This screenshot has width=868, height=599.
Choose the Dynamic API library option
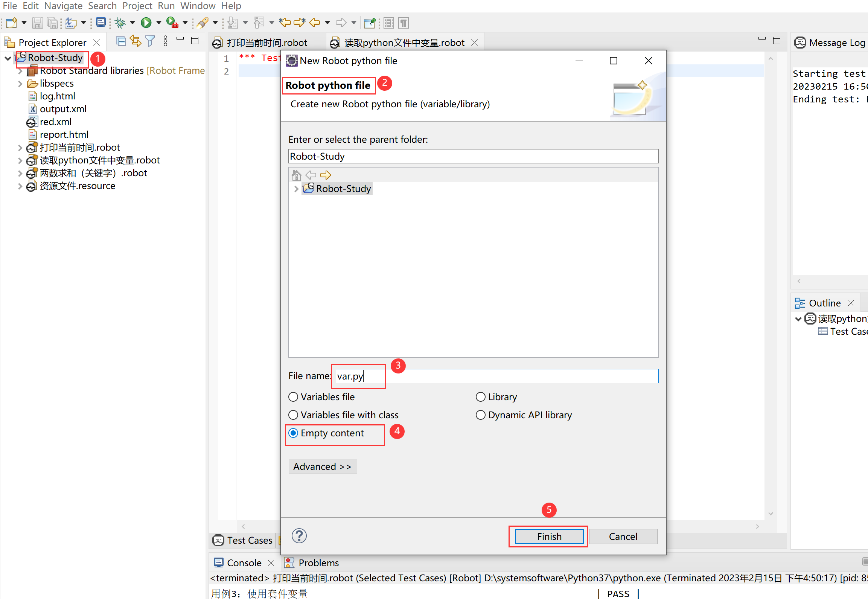click(481, 415)
